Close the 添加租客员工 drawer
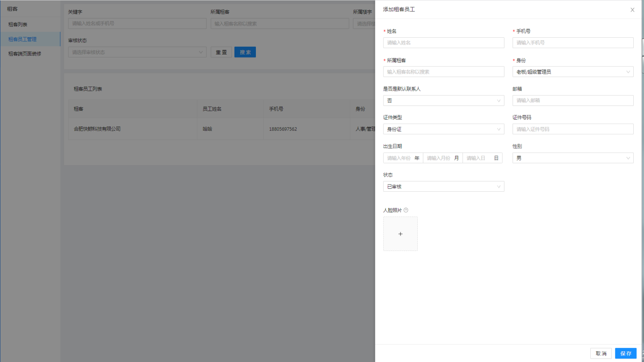Viewport: 644px width, 362px height. 632,10
